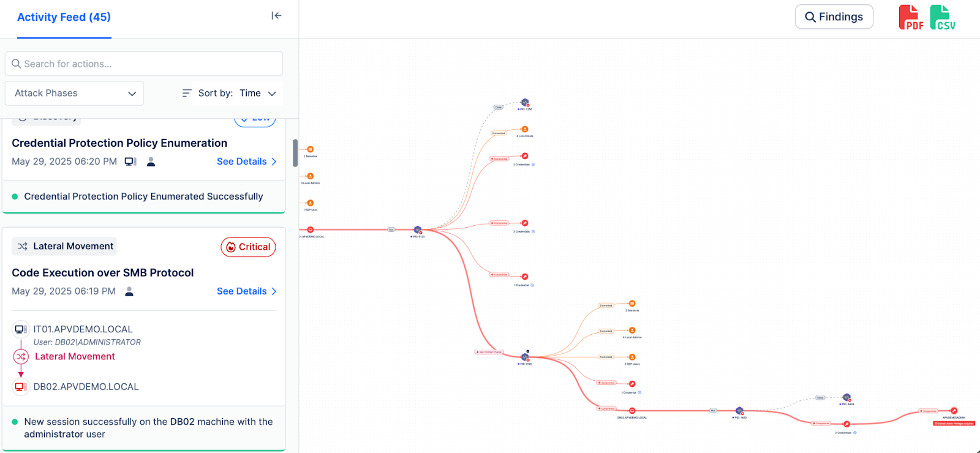Click the User Context Change edge label
Image resolution: width=980 pixels, height=453 pixels.
tap(489, 352)
